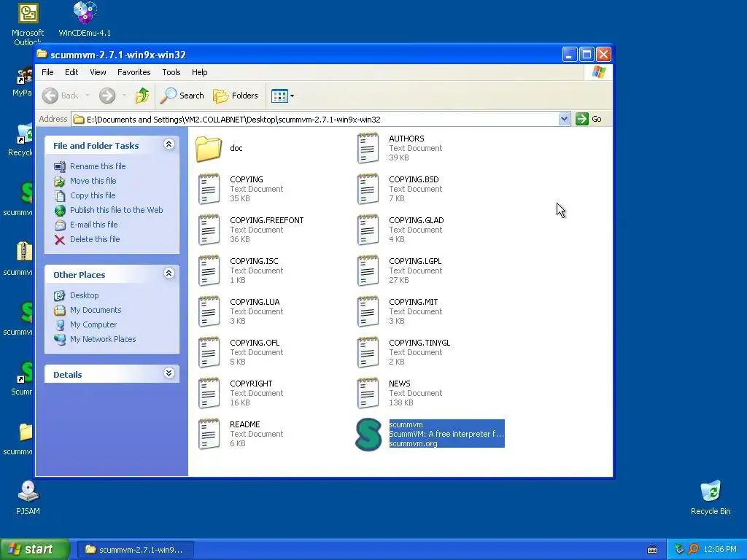Select the COPYING.OFL file icon
This screenshot has height=560, width=747.
(209, 353)
